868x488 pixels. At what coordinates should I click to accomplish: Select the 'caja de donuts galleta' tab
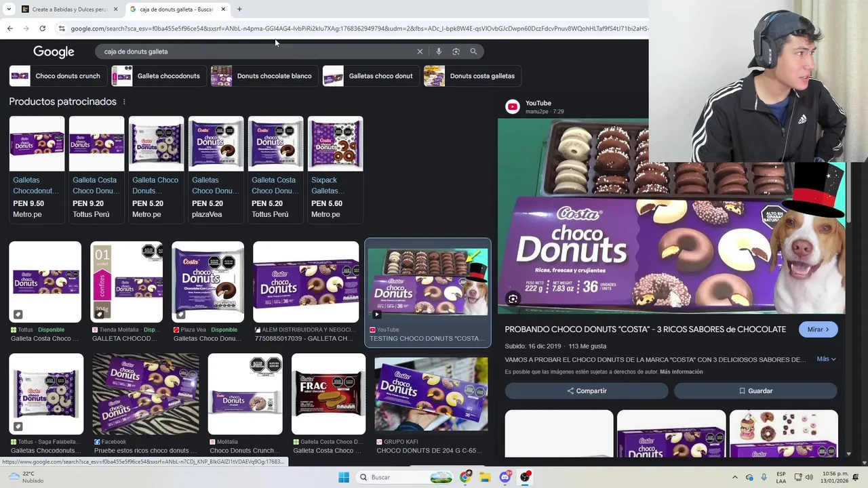point(177,9)
